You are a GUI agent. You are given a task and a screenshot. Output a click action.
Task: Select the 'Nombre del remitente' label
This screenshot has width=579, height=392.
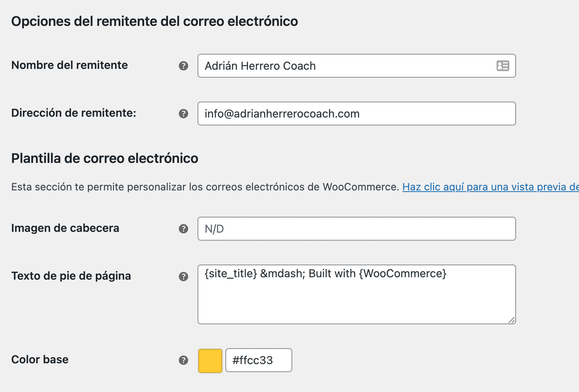click(70, 65)
